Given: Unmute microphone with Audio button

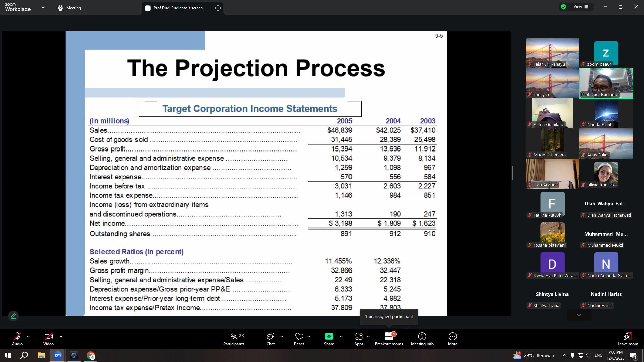Looking at the screenshot, I should click(17, 339).
